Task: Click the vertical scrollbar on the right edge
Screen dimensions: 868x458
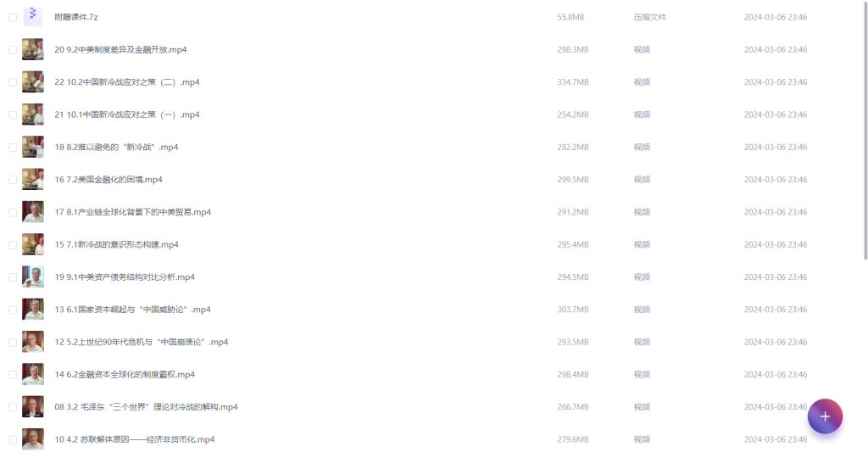Action: [x=865, y=130]
